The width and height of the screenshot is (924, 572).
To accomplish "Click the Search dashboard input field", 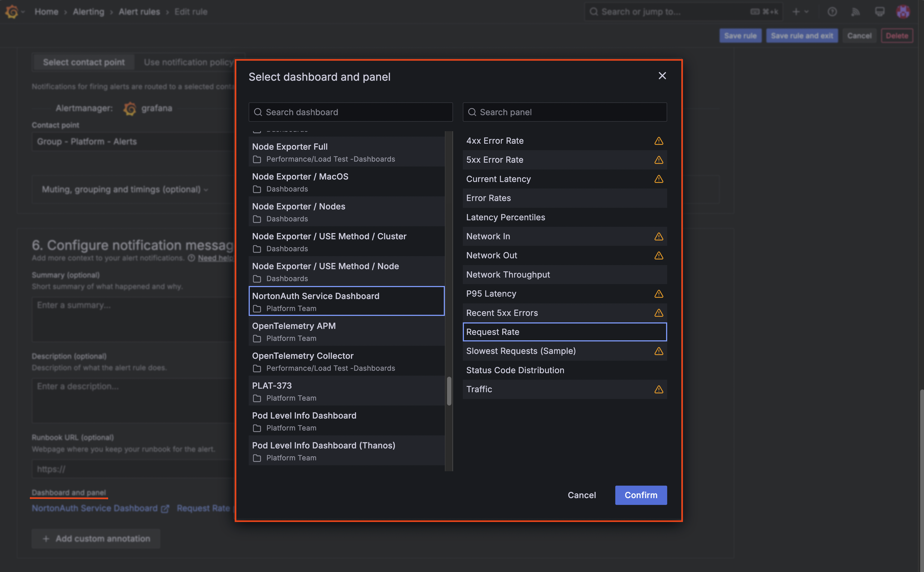I will [x=351, y=112].
